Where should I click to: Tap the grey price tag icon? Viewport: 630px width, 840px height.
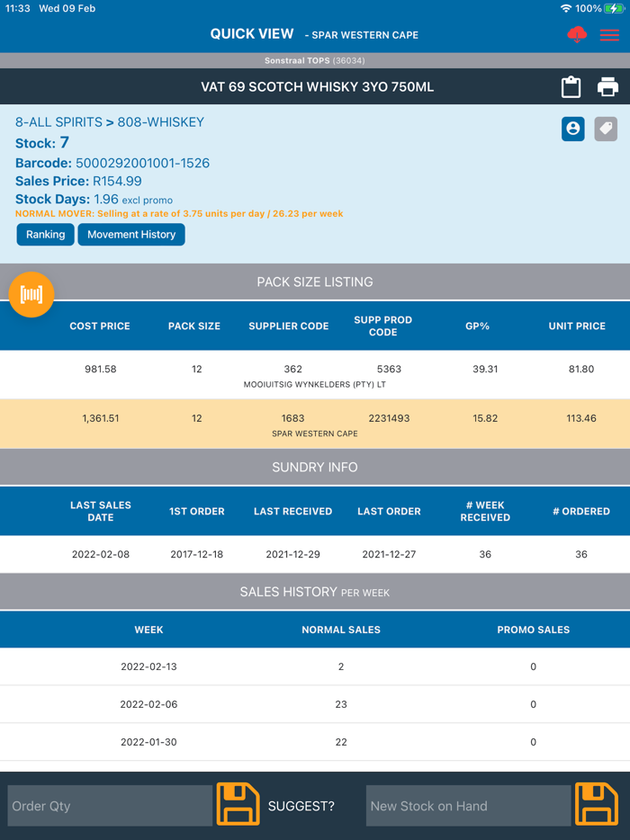point(606,129)
